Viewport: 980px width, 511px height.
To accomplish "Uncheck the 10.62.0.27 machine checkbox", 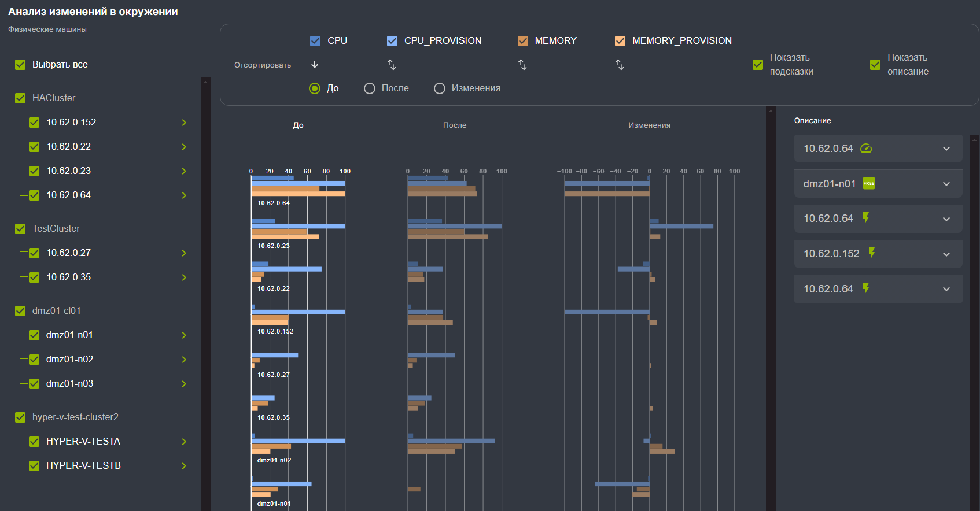I will [x=34, y=253].
